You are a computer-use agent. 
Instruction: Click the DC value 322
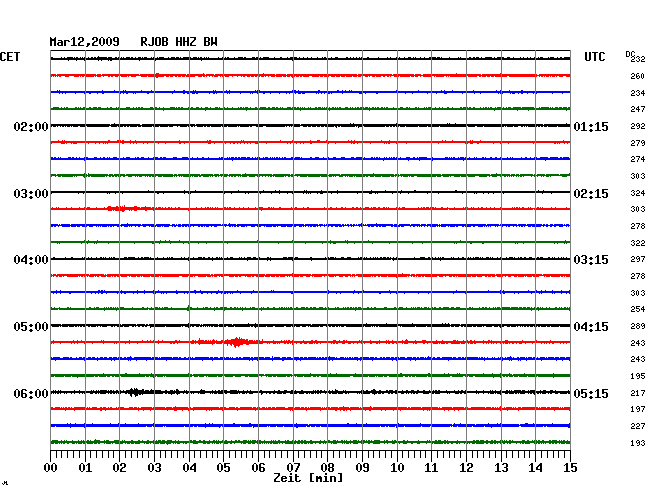point(638,243)
